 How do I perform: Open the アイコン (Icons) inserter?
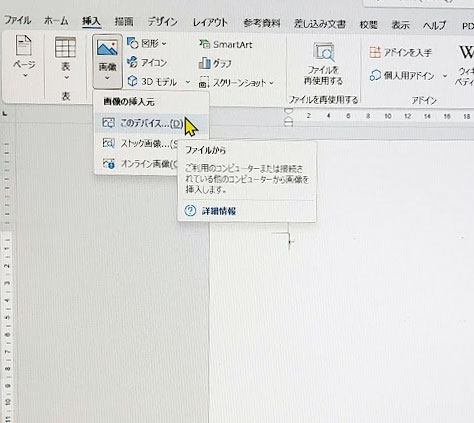[147, 62]
